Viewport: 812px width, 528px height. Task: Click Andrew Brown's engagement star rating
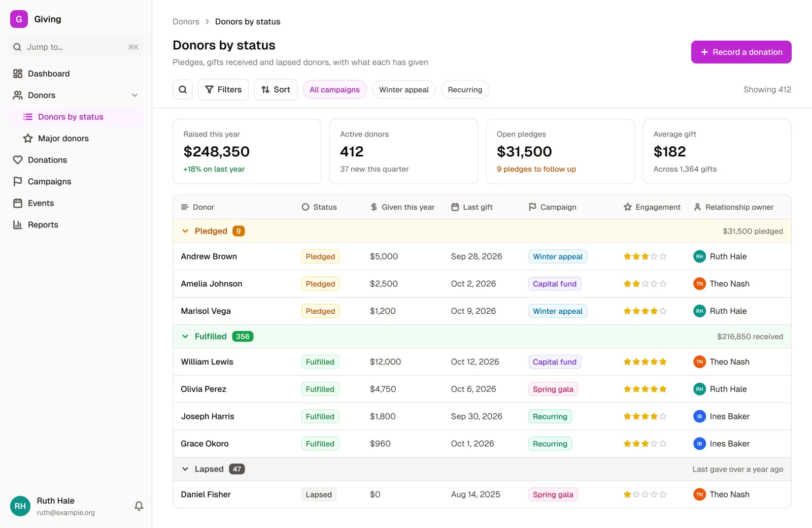pos(645,256)
